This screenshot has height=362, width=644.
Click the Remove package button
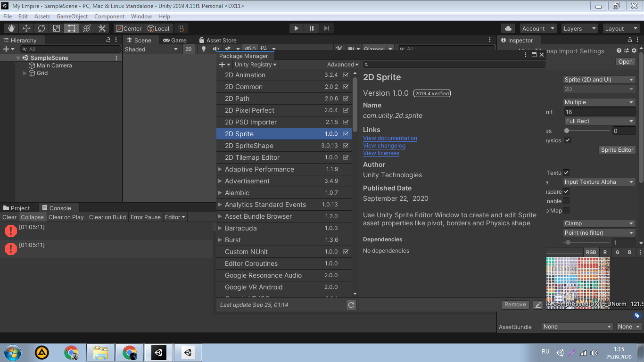[x=515, y=304]
